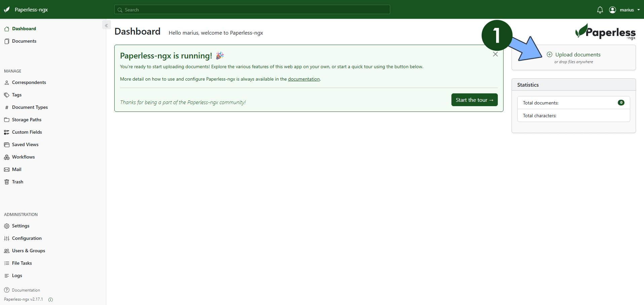Click the Paperless-ngx v2.17.1 version text

[24, 299]
